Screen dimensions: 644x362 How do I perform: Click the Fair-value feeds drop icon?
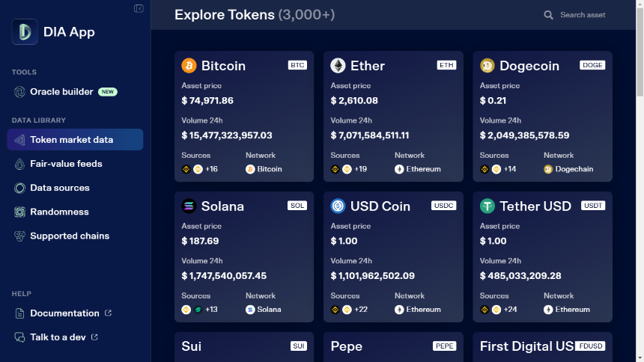point(19,164)
